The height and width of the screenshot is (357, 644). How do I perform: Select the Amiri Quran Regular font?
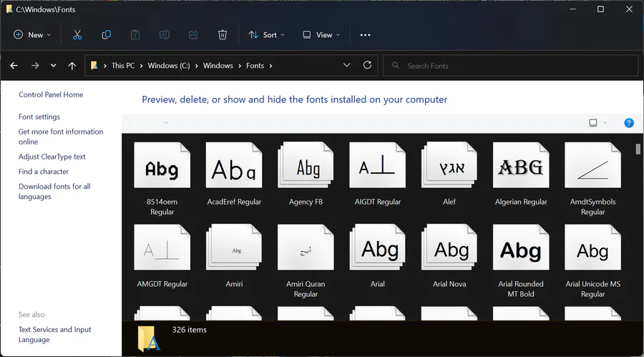(306, 261)
